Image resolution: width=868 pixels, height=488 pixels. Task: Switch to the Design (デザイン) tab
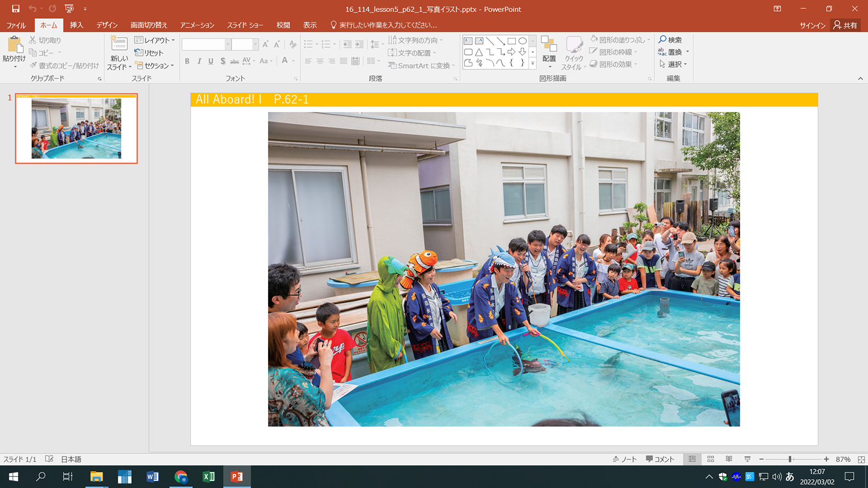[x=107, y=25]
